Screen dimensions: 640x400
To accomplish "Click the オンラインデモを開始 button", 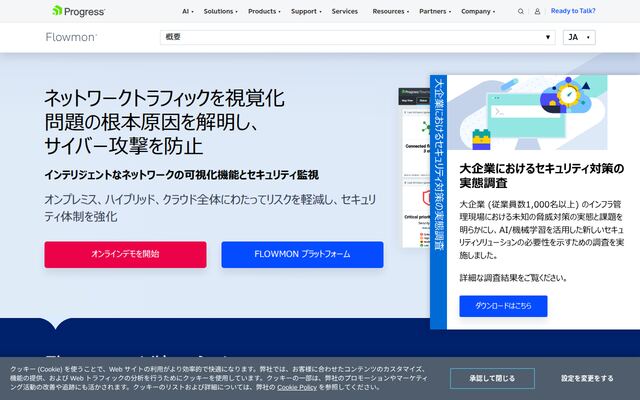I will click(125, 254).
